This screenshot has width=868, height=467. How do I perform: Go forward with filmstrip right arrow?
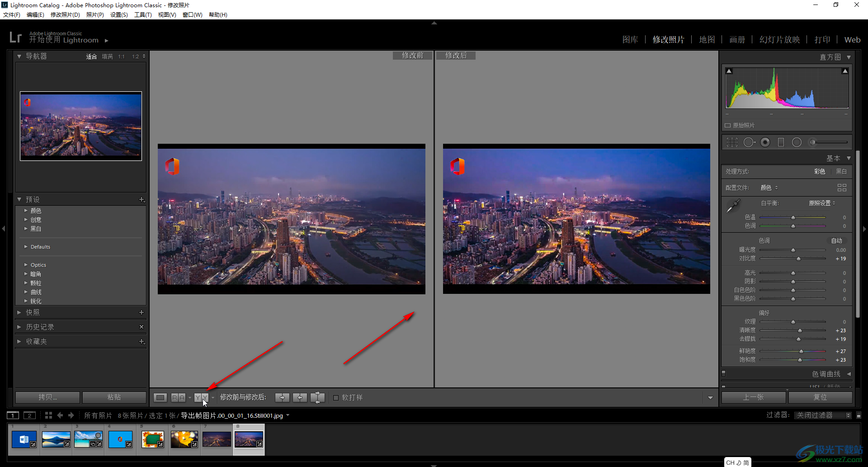point(71,415)
